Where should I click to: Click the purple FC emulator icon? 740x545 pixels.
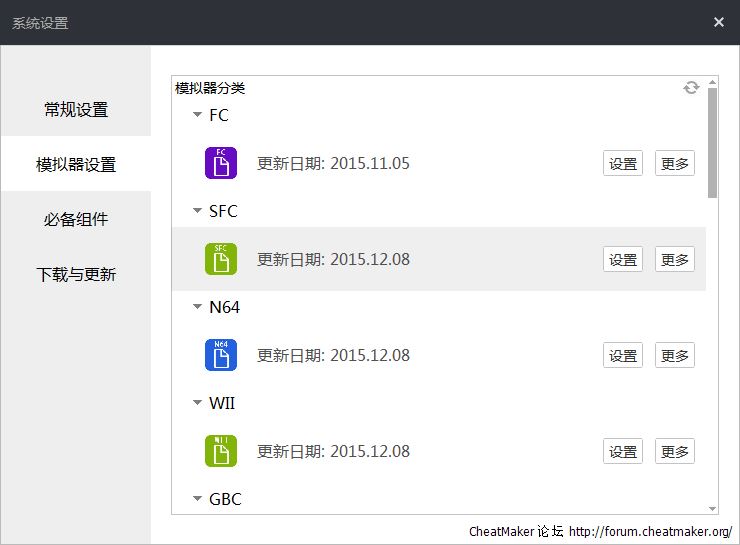pos(220,163)
